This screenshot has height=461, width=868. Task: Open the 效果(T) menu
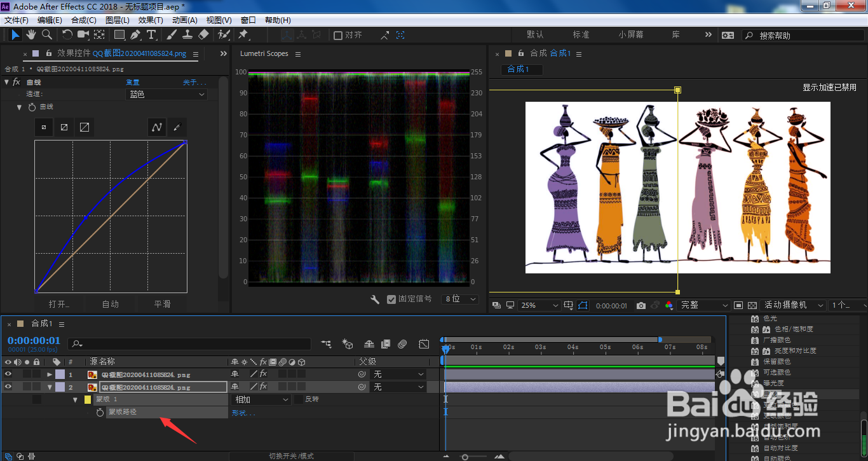pos(151,20)
